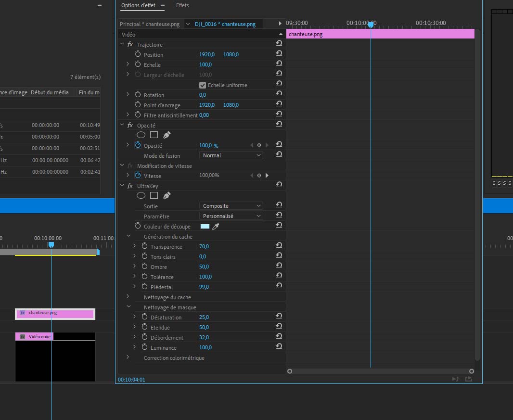Click the sequence timeline playhead marker

[x=51, y=245]
